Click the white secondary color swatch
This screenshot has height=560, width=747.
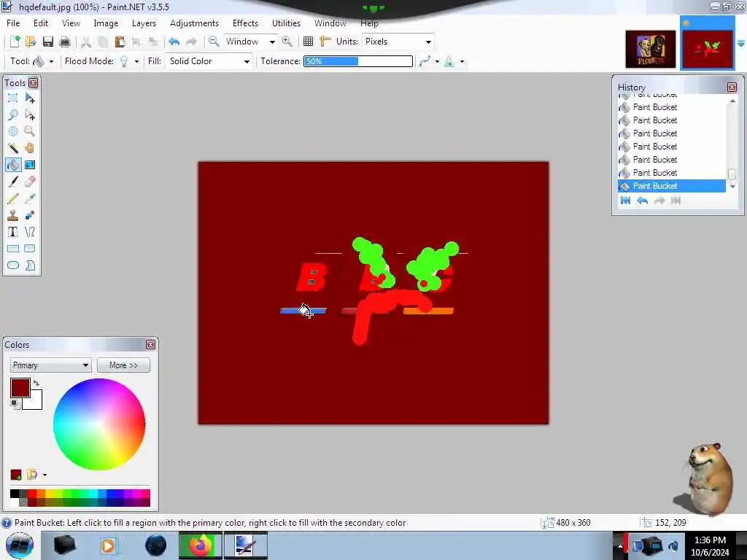(x=35, y=402)
